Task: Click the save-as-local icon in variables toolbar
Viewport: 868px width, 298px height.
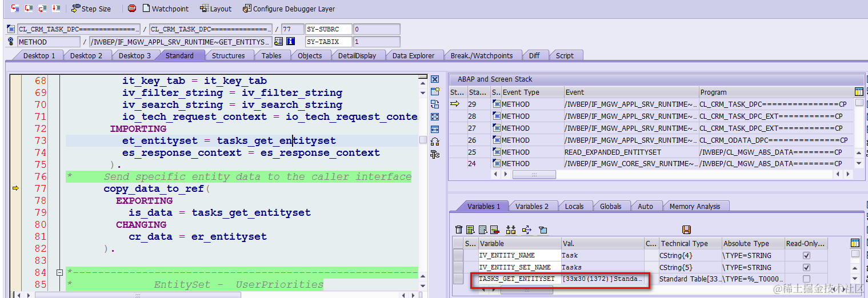Action: (x=543, y=229)
